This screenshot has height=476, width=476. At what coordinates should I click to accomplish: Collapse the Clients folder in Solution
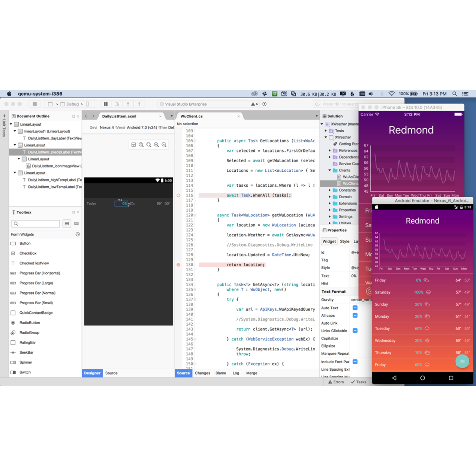point(329,170)
